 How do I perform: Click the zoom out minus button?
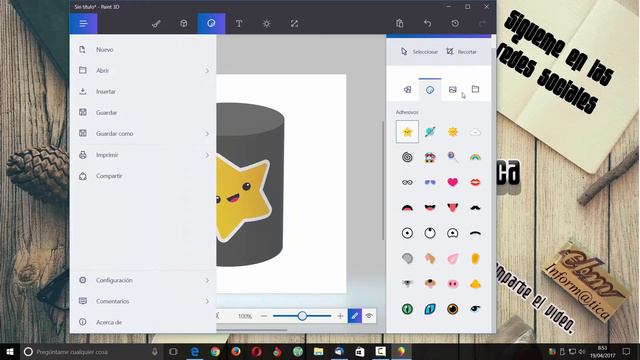[x=264, y=316]
